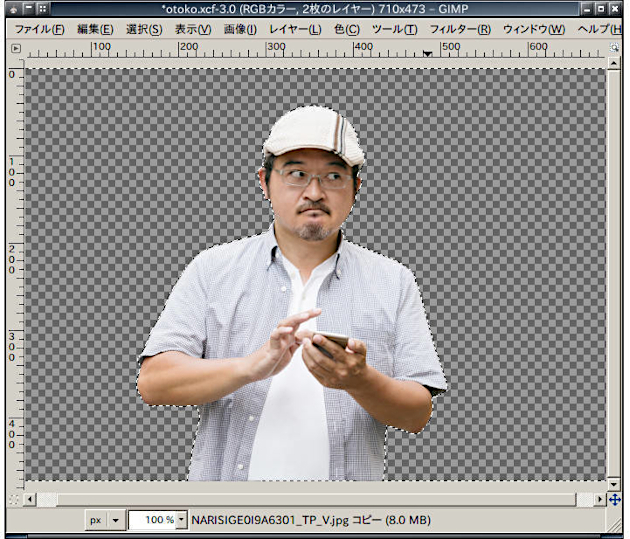
Task: Maximize the GIMP window
Action: point(601,8)
